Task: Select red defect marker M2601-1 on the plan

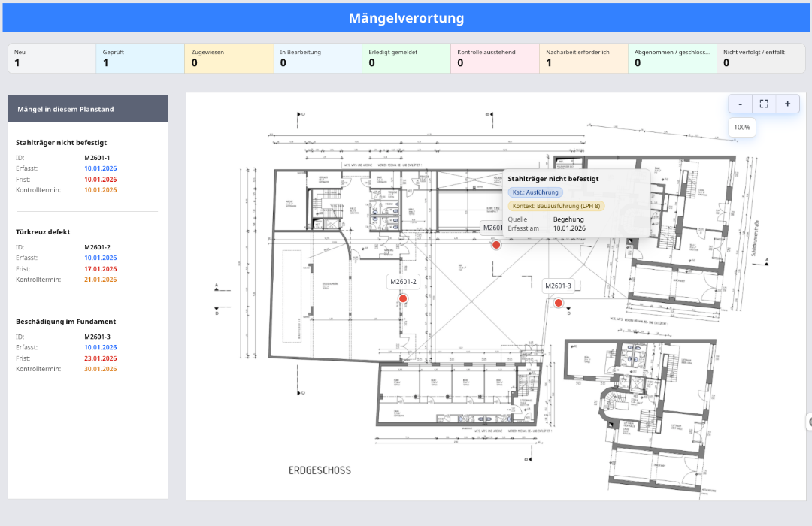Action: tap(495, 244)
